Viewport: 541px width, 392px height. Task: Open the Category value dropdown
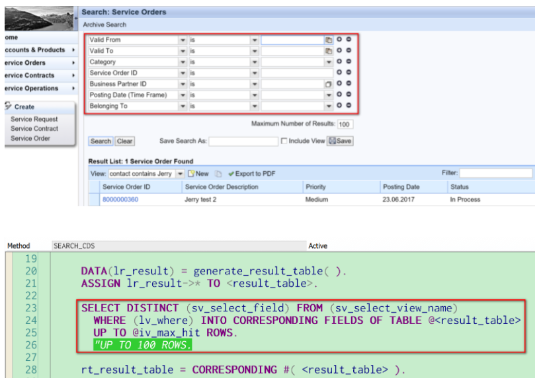click(329, 62)
